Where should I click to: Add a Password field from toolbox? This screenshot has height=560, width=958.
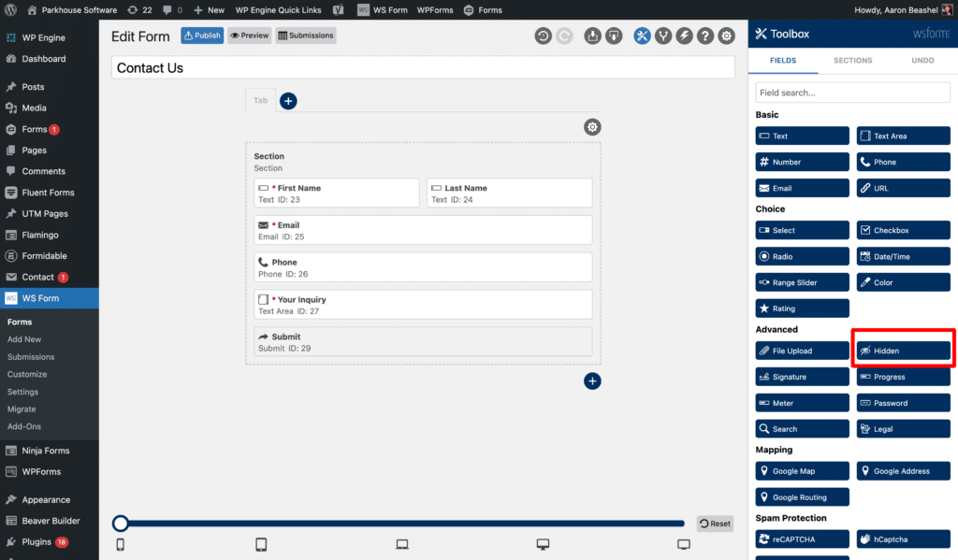pos(903,403)
